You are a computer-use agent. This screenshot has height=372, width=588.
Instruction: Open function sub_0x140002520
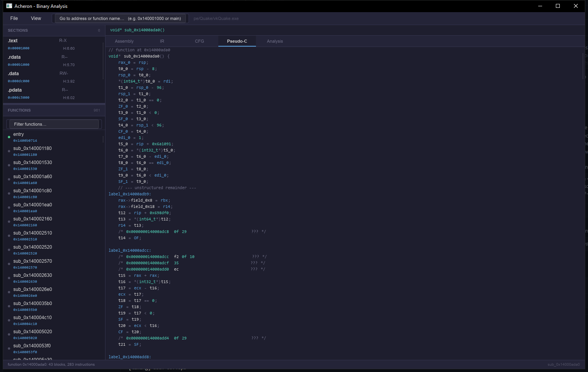point(53,250)
